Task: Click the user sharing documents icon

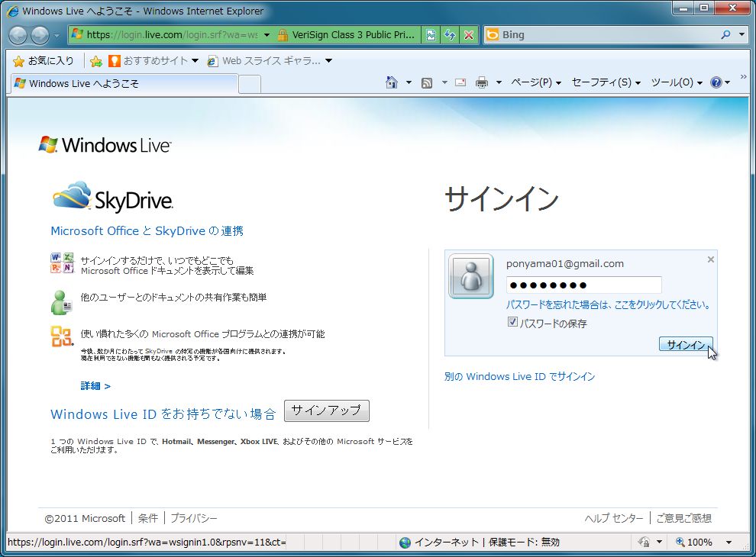Action: coord(62,302)
